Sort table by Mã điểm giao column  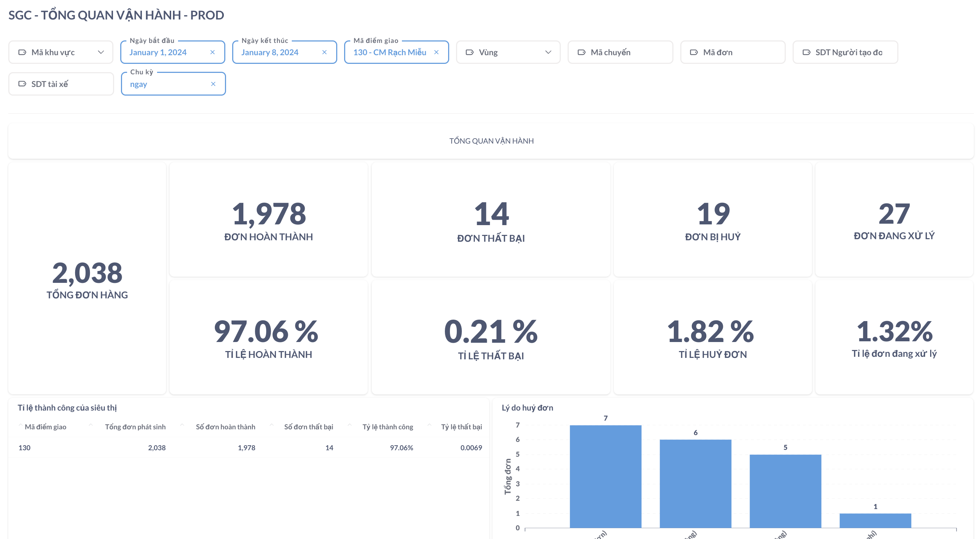tap(45, 427)
